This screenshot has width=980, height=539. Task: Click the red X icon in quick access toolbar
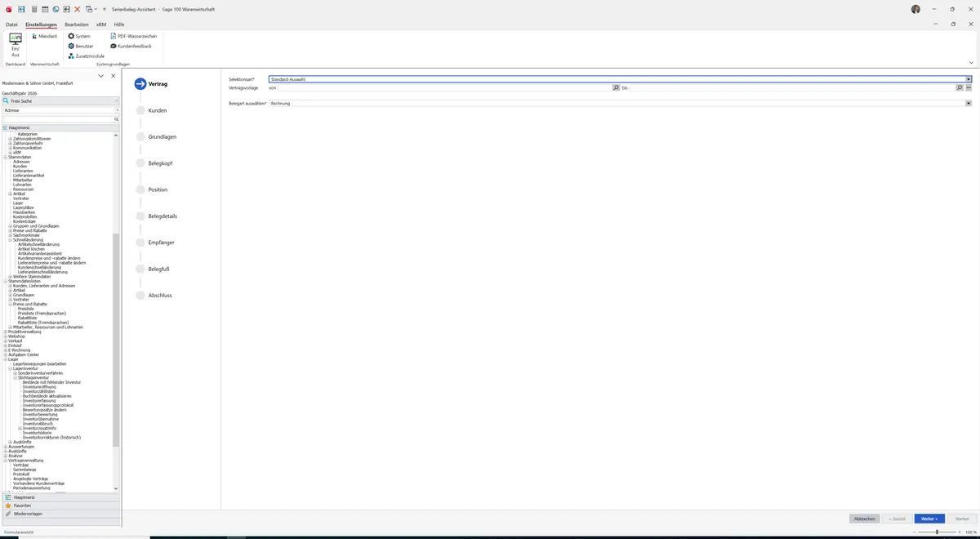[x=78, y=9]
